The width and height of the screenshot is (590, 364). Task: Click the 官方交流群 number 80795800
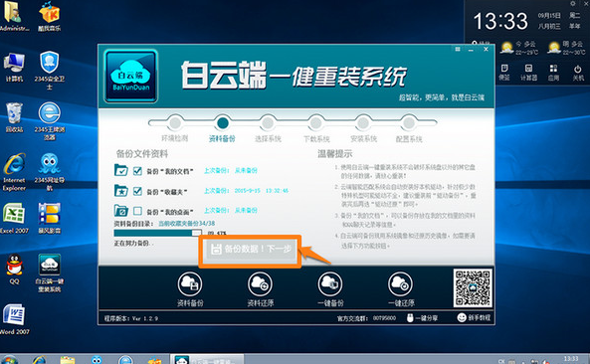pyautogui.click(x=385, y=318)
